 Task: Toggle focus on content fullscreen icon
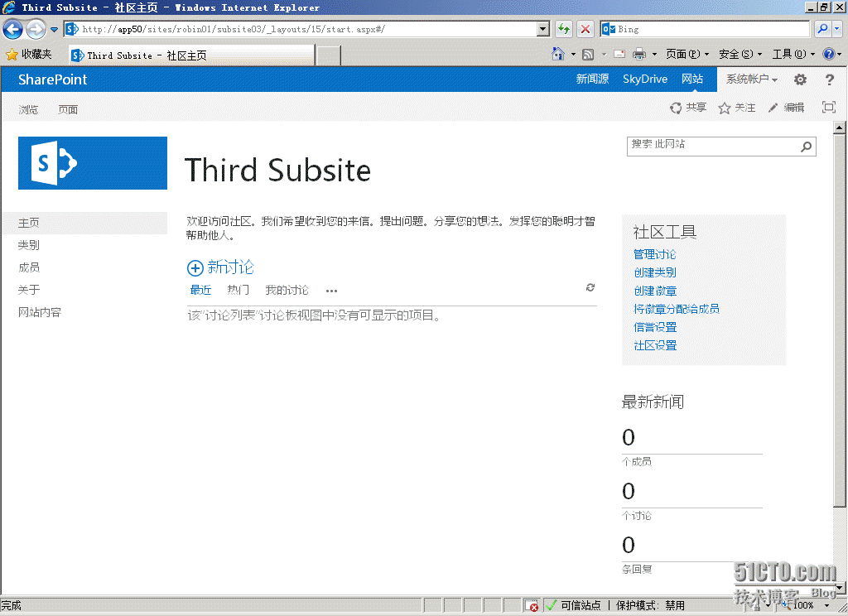(828, 107)
